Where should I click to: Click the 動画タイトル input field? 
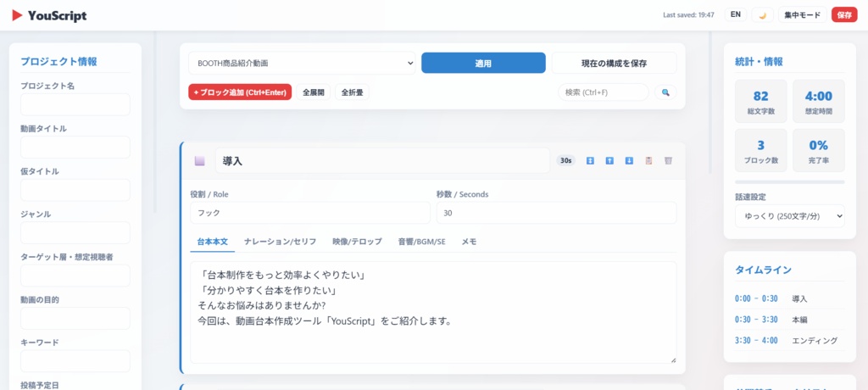pos(75,148)
